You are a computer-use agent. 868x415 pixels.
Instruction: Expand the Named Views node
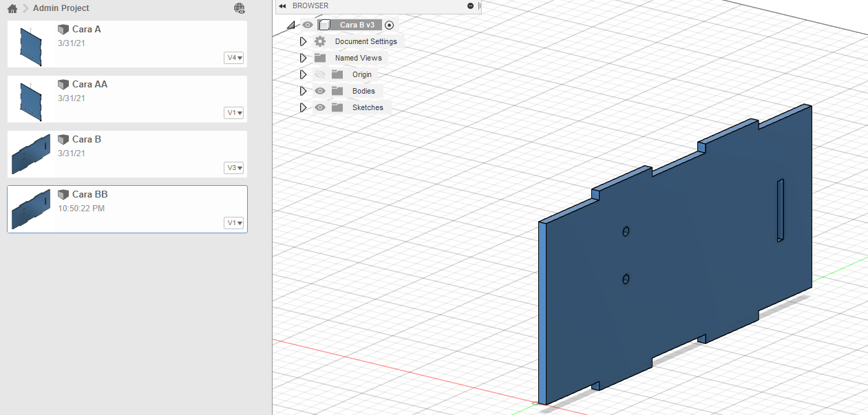tap(303, 58)
